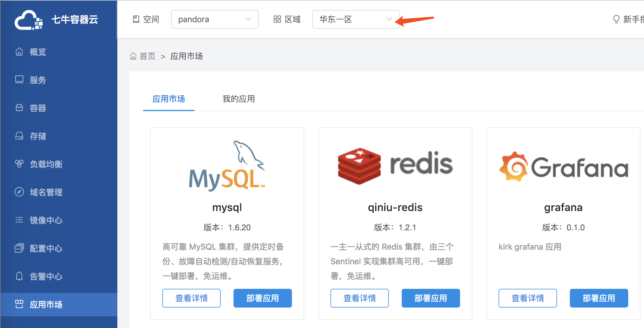Viewport: 644px width, 328px height.
Task: Click the qiniu-redis app name
Action: click(x=395, y=208)
